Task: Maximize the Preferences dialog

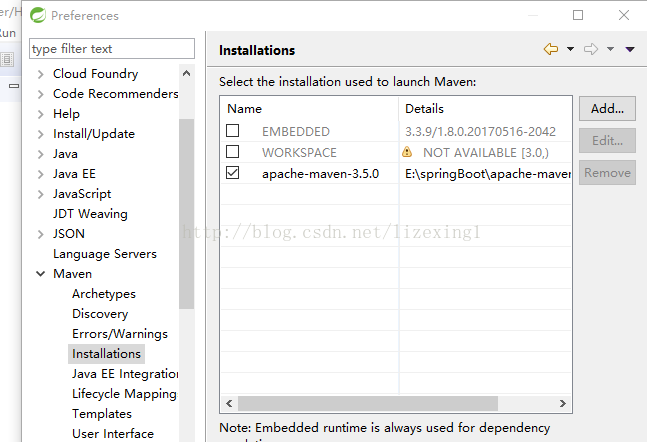Action: tap(578, 15)
